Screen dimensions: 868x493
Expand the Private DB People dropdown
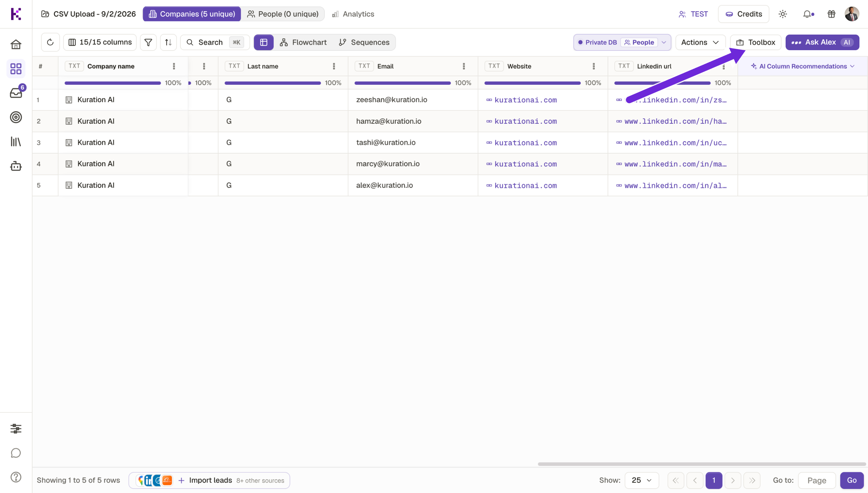coord(622,42)
